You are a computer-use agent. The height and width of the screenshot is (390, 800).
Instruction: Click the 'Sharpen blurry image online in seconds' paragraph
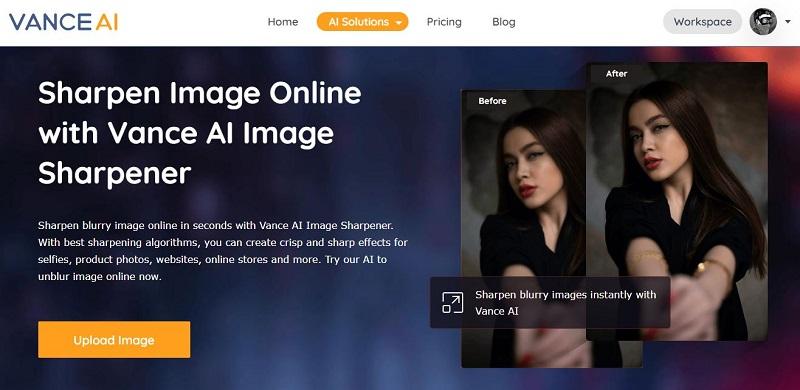222,251
